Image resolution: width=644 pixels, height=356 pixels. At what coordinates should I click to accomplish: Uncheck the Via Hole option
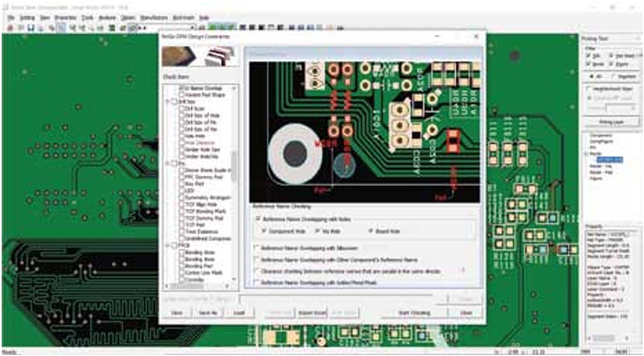[317, 231]
